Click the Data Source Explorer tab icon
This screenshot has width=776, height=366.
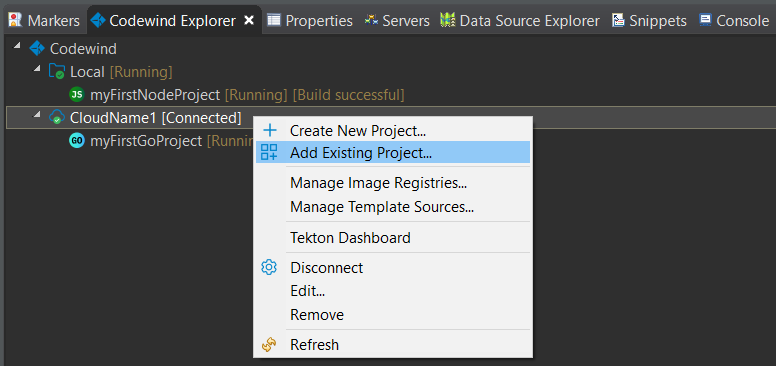point(447,20)
